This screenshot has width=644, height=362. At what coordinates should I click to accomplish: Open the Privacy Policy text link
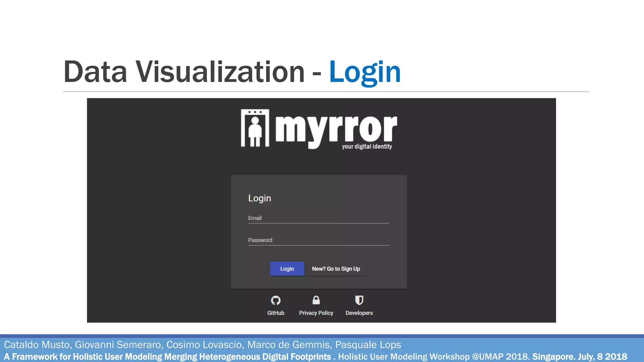click(x=316, y=313)
